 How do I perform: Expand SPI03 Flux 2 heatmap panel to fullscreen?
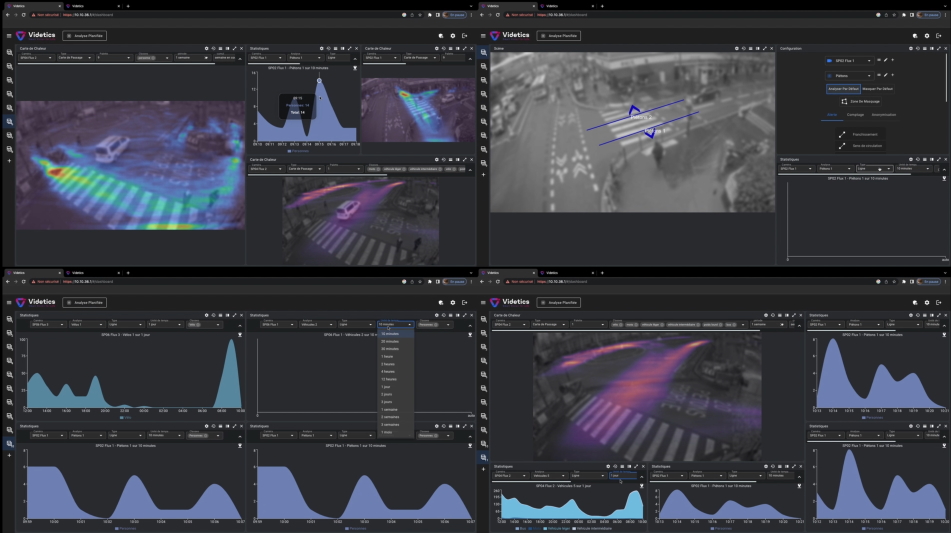click(234, 49)
